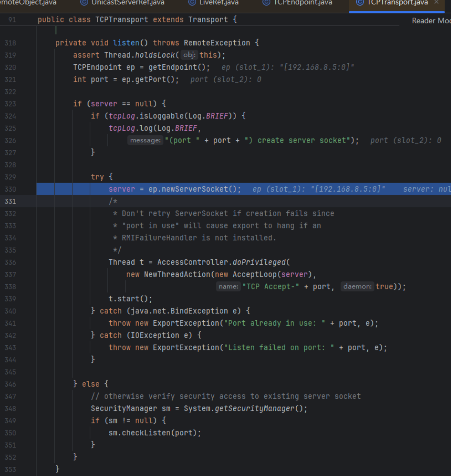This screenshot has width=451, height=476.
Task: Click the sticky class TCPTransport header line
Action: coord(137,20)
